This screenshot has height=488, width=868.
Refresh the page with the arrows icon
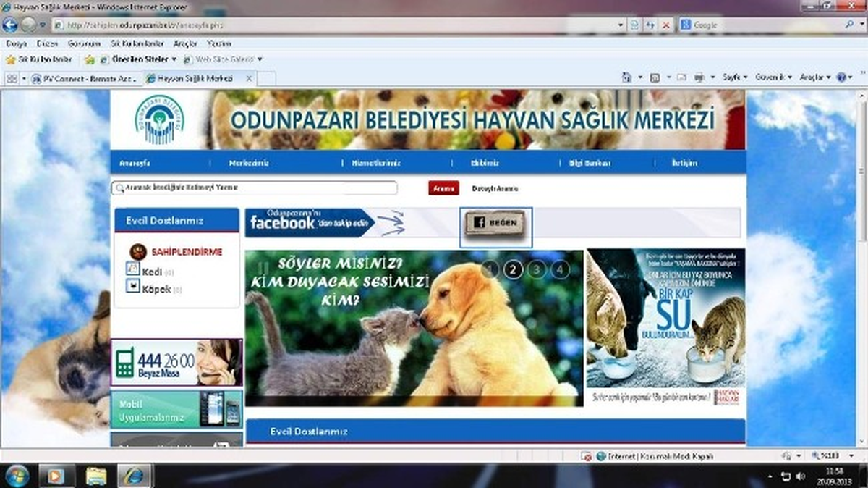coord(650,25)
